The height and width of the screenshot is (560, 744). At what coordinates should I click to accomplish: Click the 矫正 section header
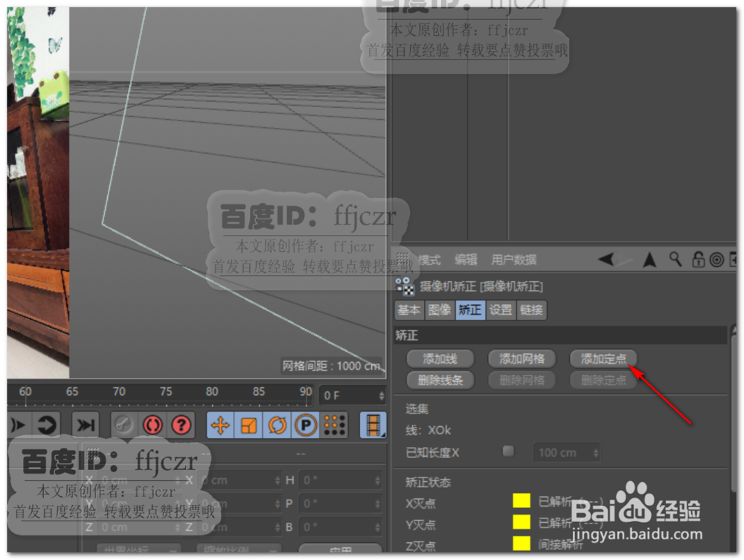click(560, 335)
